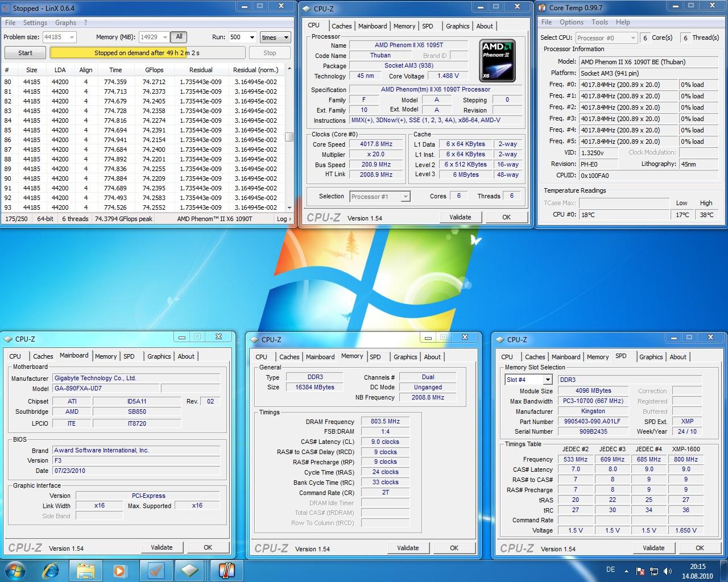Click the yellow LinX progress bar
The width and height of the screenshot is (728, 582).
pos(147,53)
